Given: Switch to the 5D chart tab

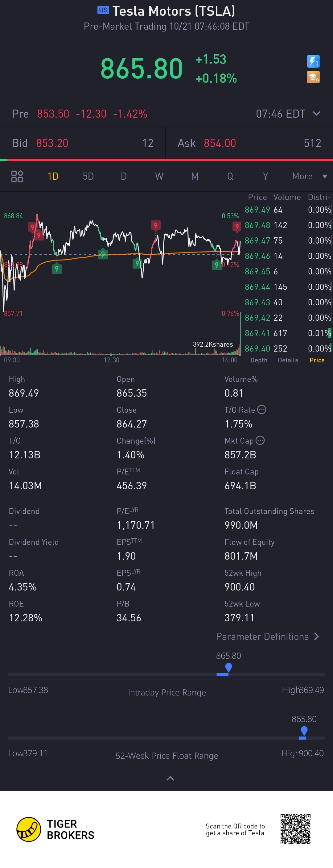Looking at the screenshot, I should point(88,176).
